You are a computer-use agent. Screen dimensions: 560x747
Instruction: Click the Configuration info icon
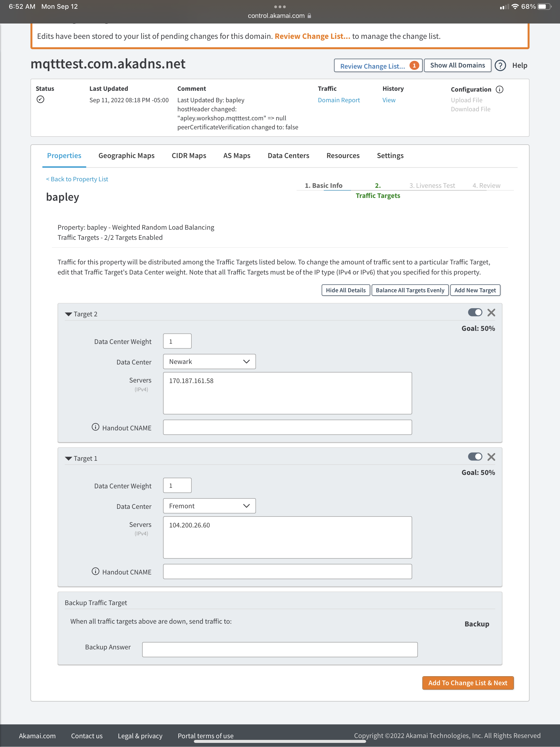point(499,89)
